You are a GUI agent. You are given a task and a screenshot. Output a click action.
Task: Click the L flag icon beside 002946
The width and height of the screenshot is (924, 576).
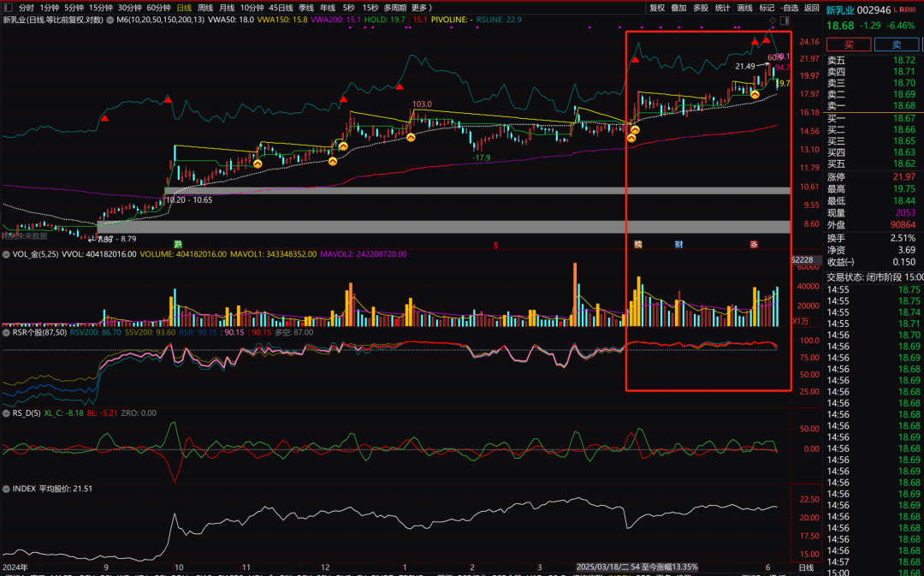click(896, 10)
